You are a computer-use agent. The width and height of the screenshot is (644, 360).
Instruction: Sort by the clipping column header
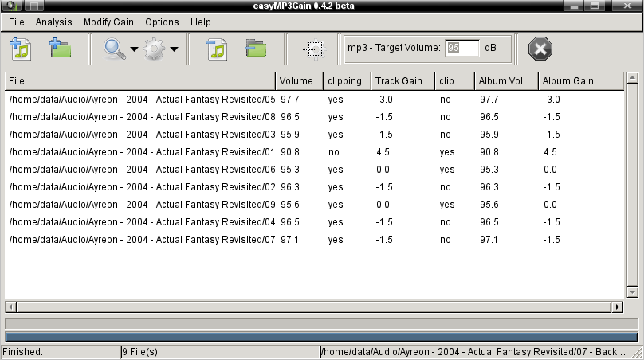click(347, 81)
